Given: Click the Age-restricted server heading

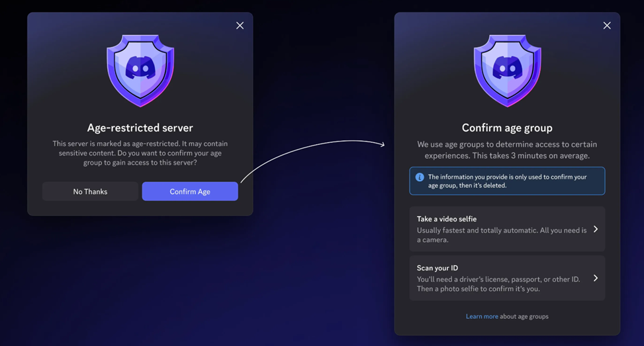Looking at the screenshot, I should click(140, 128).
